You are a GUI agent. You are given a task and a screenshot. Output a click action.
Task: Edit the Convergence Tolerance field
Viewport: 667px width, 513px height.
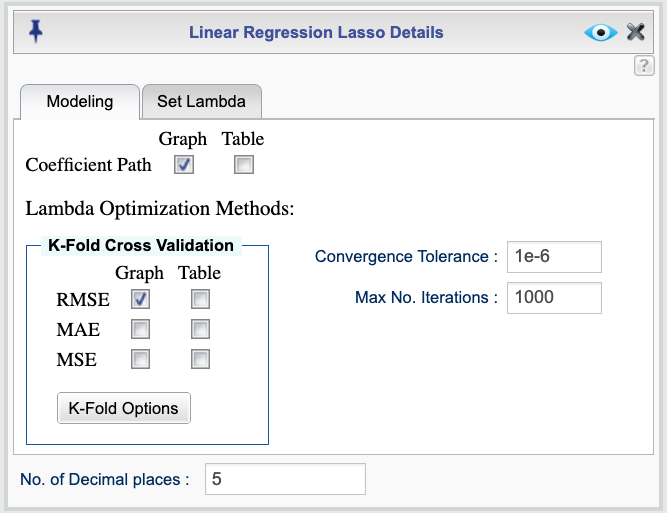pos(554,257)
